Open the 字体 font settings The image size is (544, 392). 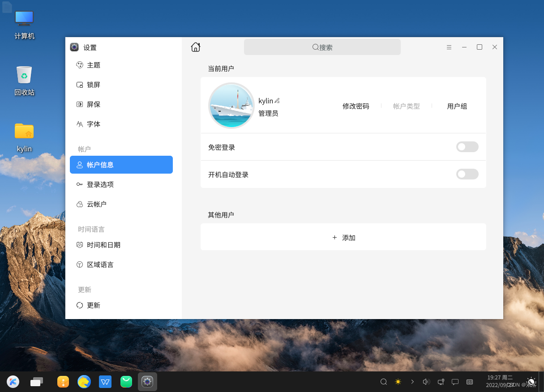point(94,124)
